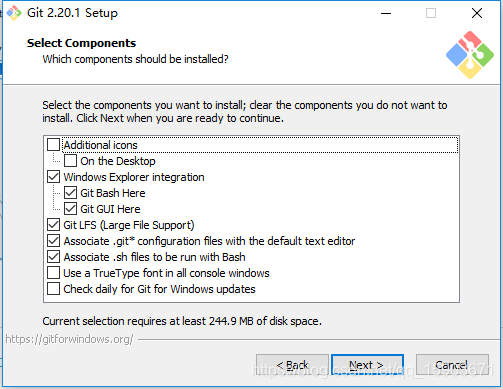
Task: Close the Git Setup window
Action: coord(477,13)
